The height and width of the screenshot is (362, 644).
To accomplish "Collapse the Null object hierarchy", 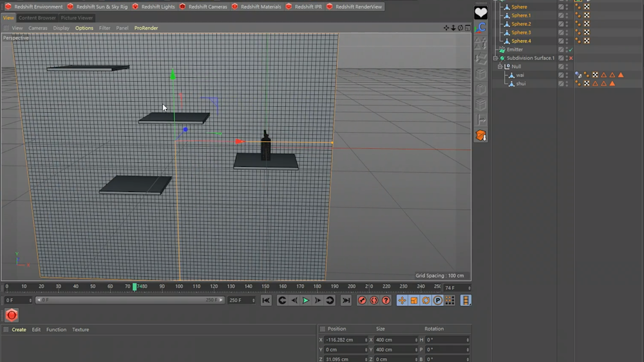I will (x=500, y=66).
